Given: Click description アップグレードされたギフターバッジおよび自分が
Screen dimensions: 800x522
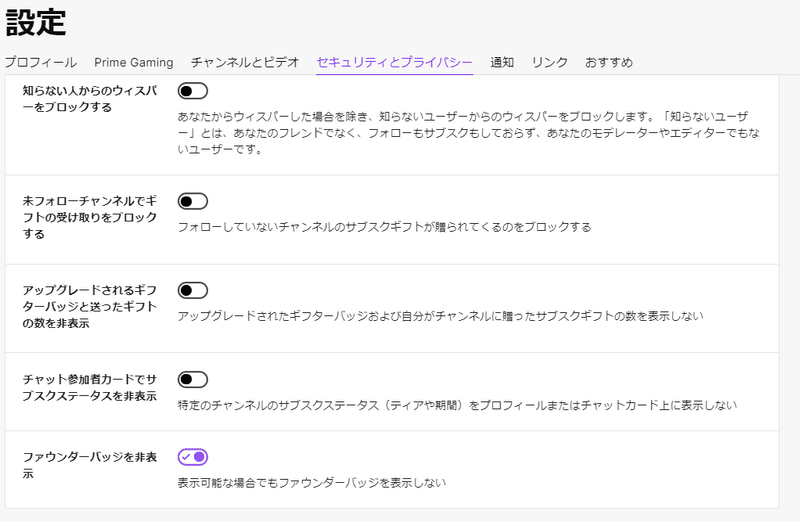Looking at the screenshot, I should pos(440,316).
